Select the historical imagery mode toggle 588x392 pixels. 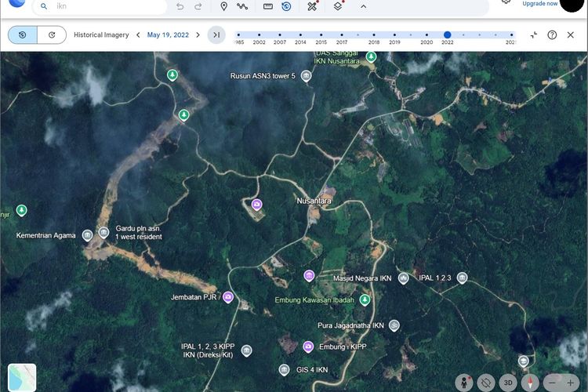pyautogui.click(x=23, y=34)
